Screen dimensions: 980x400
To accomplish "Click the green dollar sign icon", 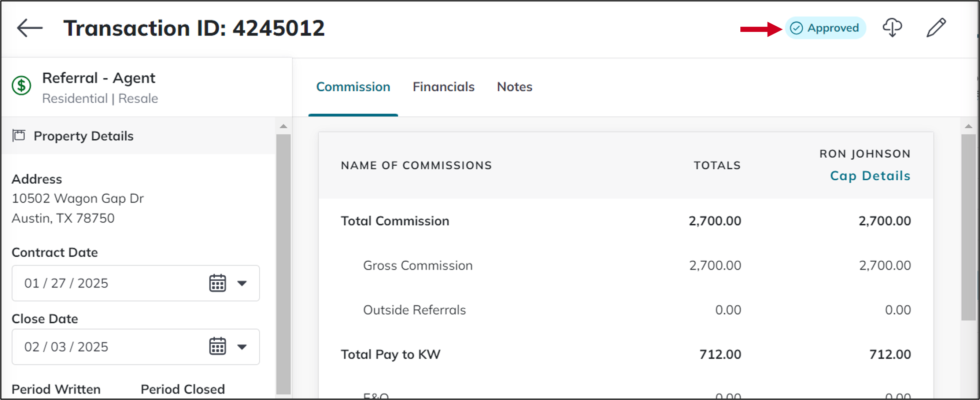I will point(21,86).
